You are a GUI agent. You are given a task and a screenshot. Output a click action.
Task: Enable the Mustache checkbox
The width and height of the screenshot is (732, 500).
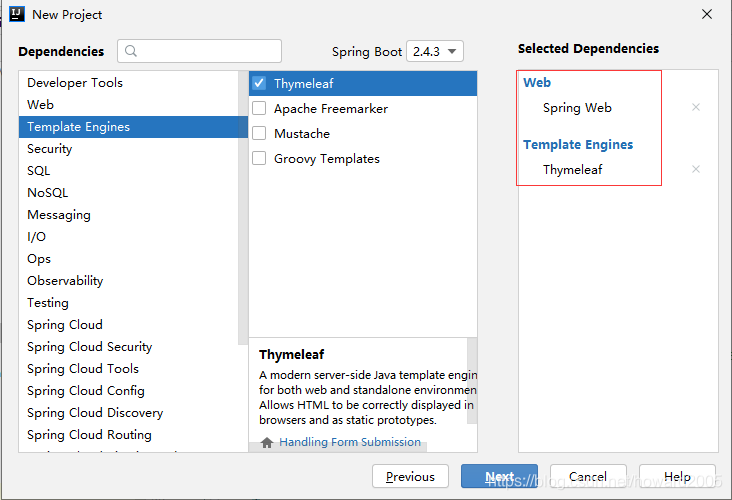tap(259, 133)
